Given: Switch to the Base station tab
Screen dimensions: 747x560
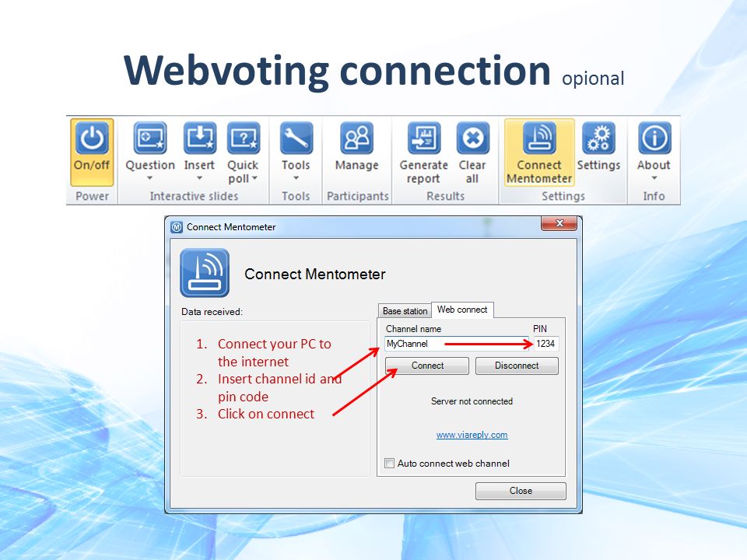Looking at the screenshot, I should [x=405, y=311].
